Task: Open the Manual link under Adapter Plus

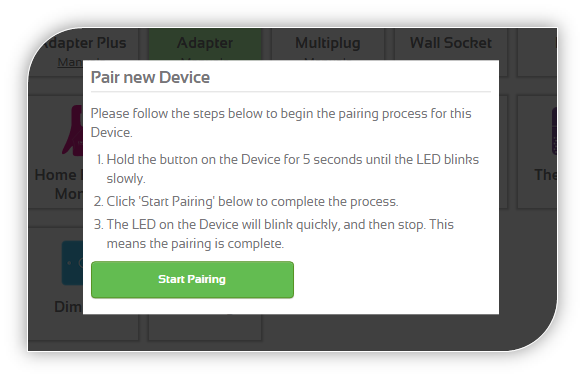Action: (x=70, y=62)
